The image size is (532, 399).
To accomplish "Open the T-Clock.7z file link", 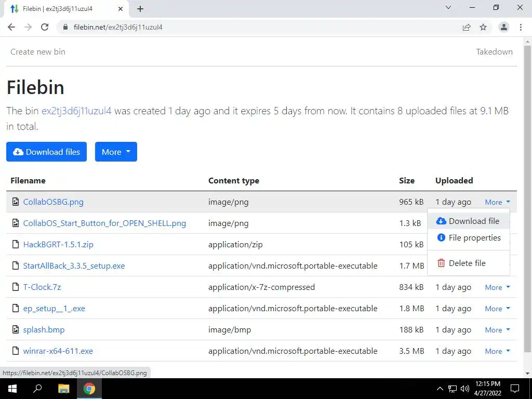I will pos(42,287).
